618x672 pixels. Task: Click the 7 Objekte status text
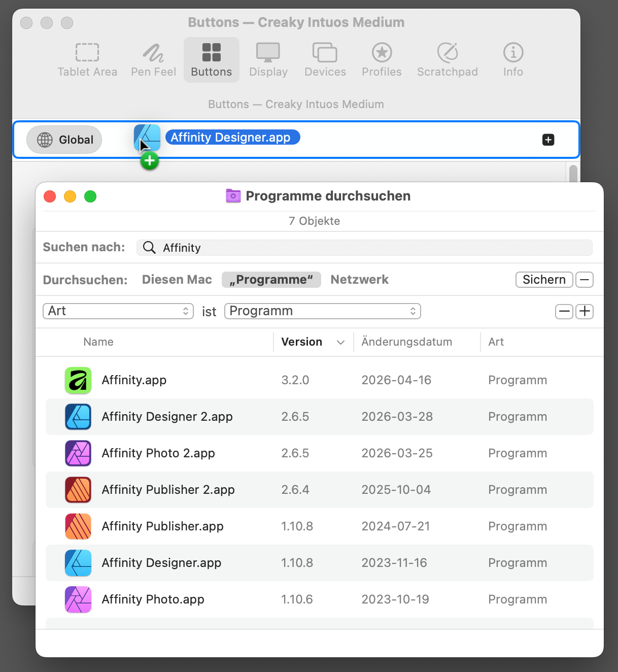click(314, 221)
